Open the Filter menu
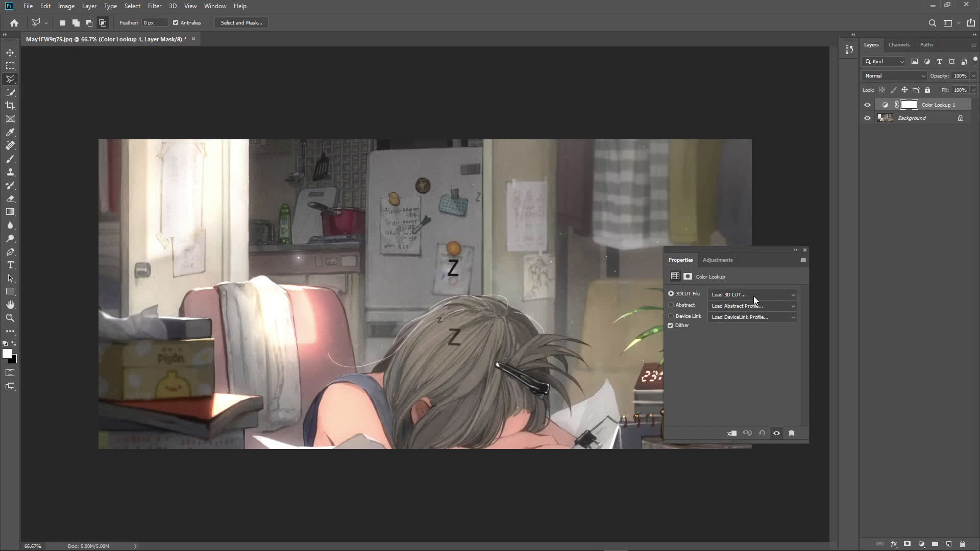The height and width of the screenshot is (551, 980). pyautogui.click(x=154, y=6)
